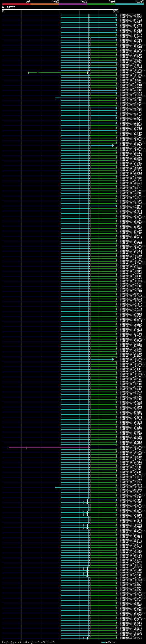146x644 pixels.
Task: Pick hit UniRef100_C5K9H6
Action: click(131, 497)
